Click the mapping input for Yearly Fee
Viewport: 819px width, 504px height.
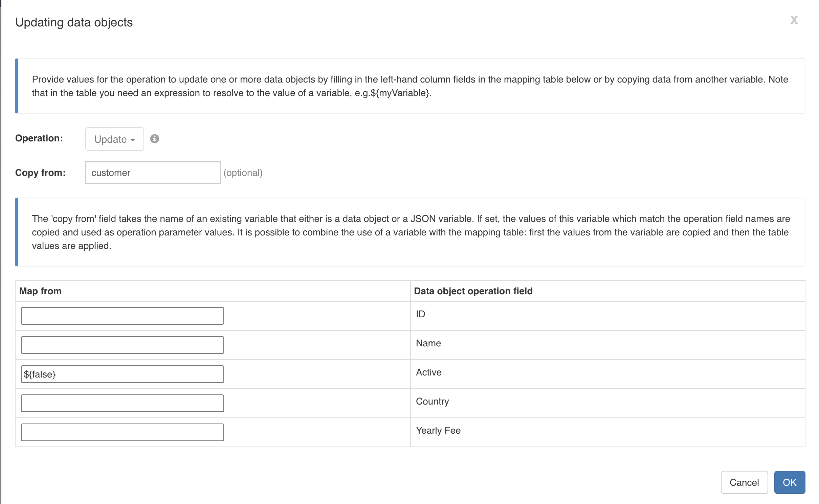[122, 432]
